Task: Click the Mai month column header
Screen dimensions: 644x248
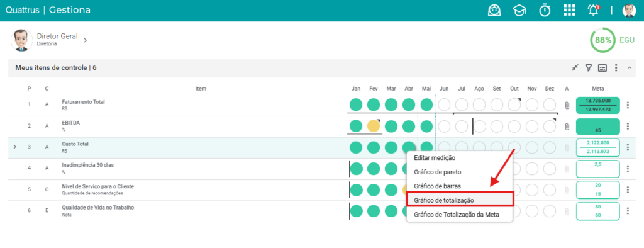Action: coord(426,89)
